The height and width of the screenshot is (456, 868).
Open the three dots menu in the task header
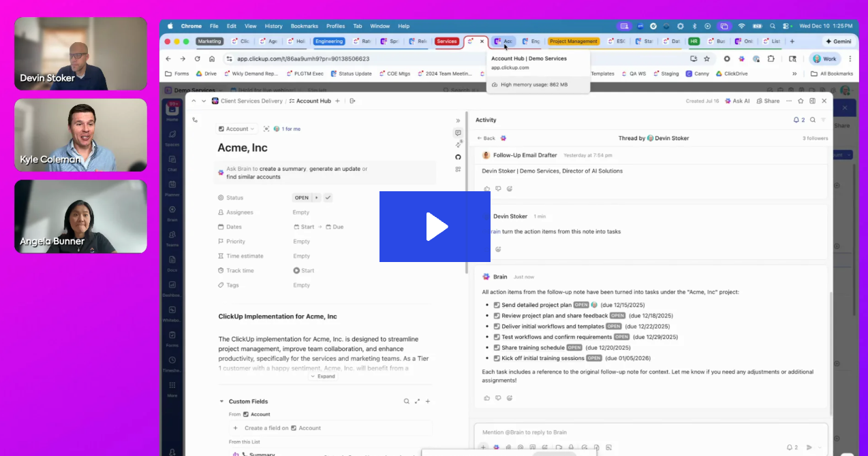pyautogui.click(x=789, y=101)
